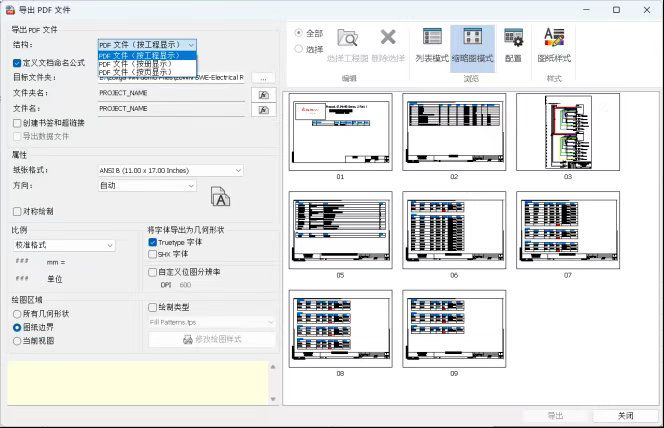Click the page orientation preview icon
The image size is (664, 428).
point(220,197)
